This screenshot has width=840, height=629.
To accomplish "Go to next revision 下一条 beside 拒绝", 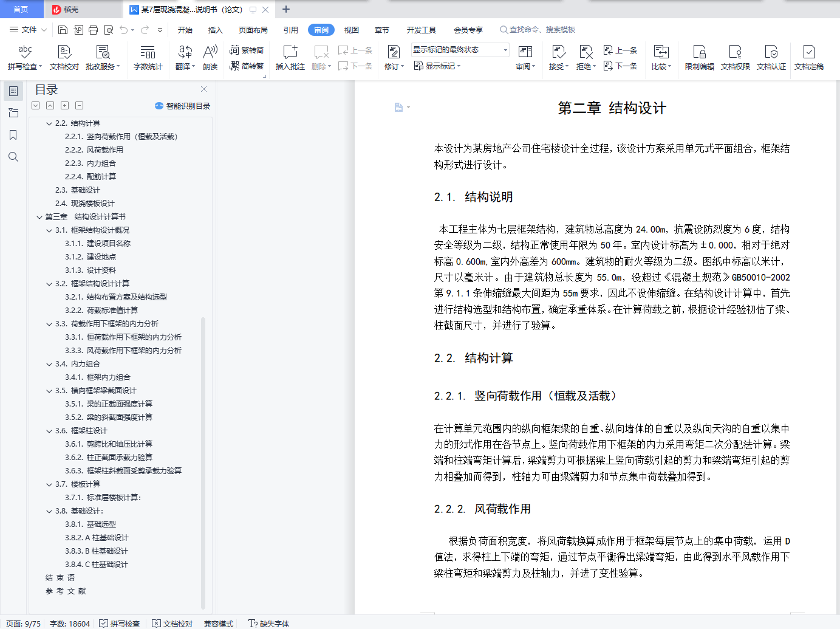I will coord(620,66).
